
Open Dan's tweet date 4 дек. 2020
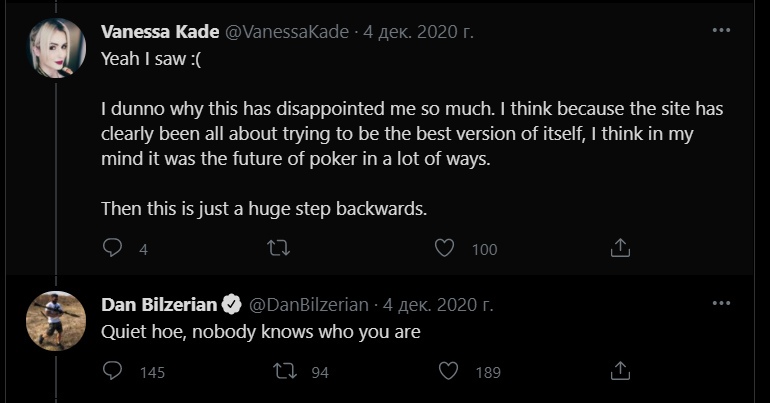click(438, 305)
